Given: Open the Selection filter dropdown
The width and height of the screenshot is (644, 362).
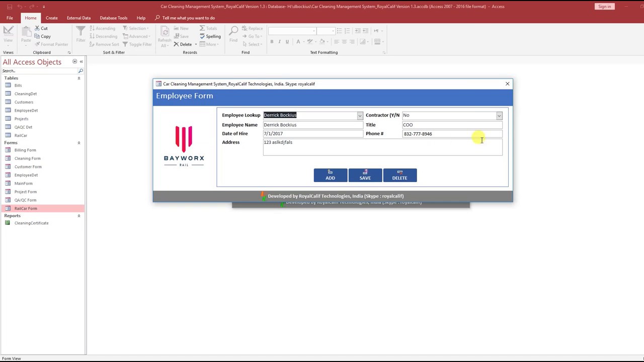Looking at the screenshot, I should click(x=136, y=29).
